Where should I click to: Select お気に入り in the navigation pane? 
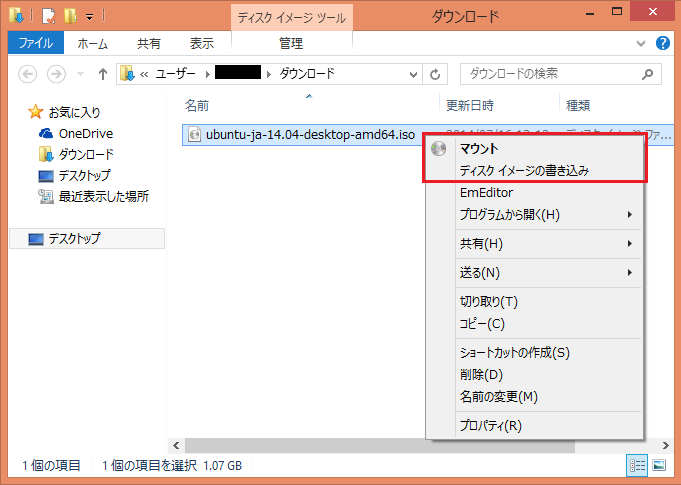click(74, 112)
